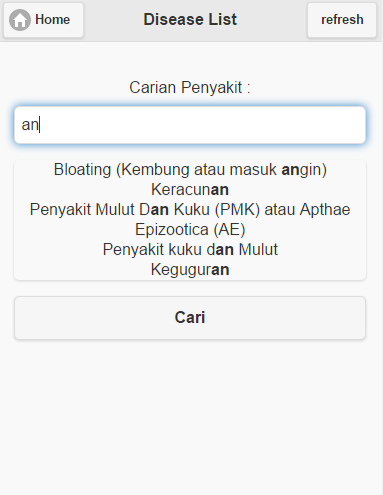Click the header bar between title and refresh
Image resolution: width=383 pixels, height=495 pixels.
(272, 20)
